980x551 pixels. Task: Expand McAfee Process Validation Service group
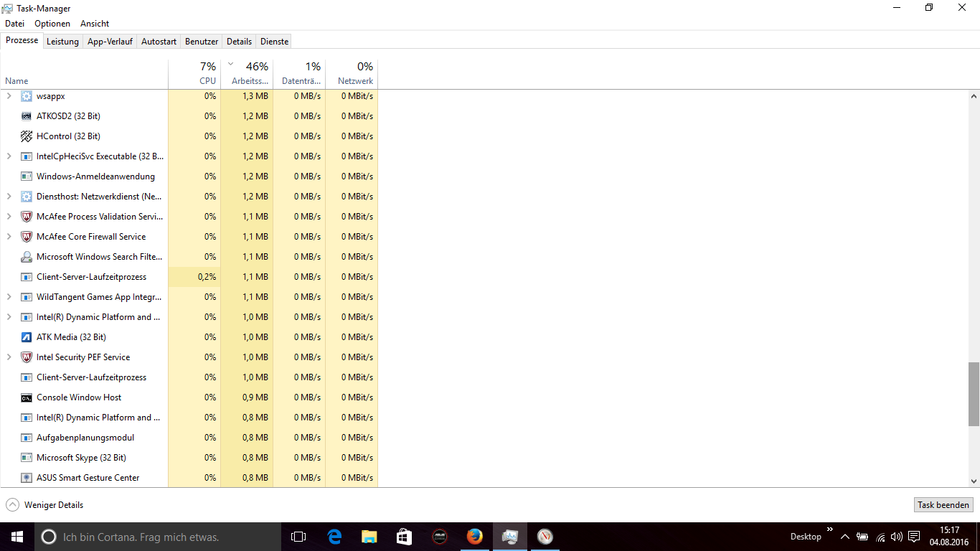pyautogui.click(x=9, y=217)
